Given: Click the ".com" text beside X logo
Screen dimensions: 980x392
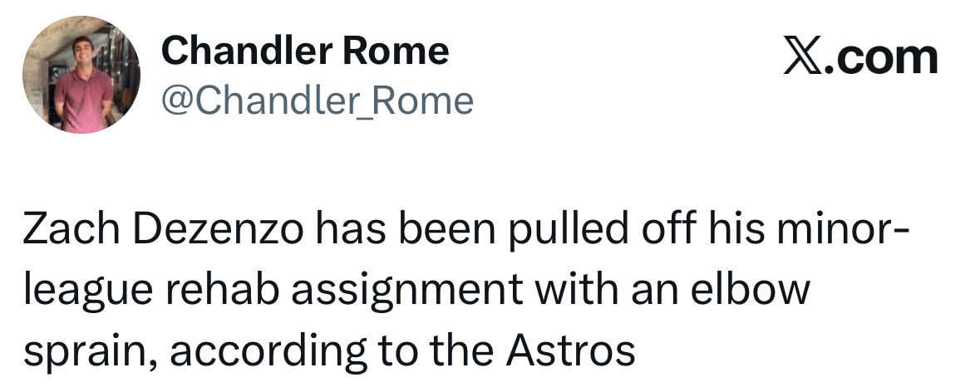Looking at the screenshot, I should (880, 59).
